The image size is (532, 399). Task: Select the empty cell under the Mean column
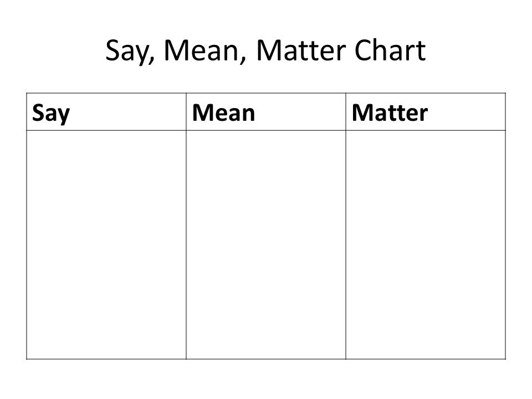coord(266,244)
